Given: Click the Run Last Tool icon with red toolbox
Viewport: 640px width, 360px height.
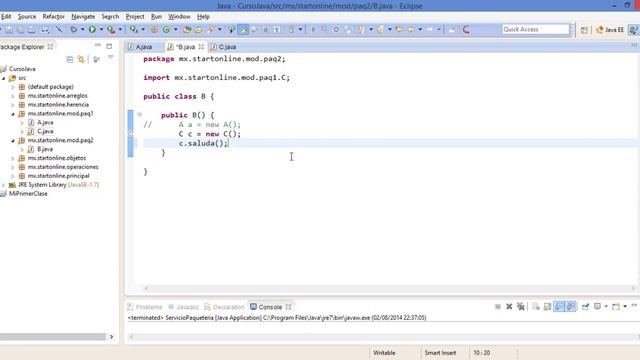Looking at the screenshot, I should tap(111, 29).
